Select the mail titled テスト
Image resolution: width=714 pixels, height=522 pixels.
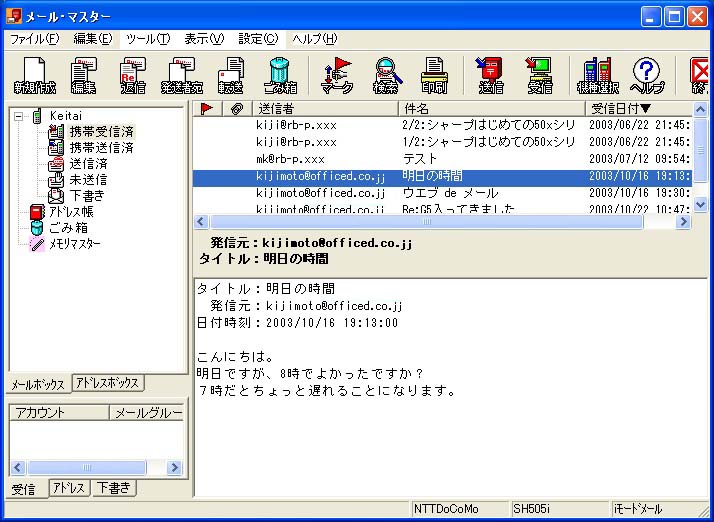[x=420, y=159]
